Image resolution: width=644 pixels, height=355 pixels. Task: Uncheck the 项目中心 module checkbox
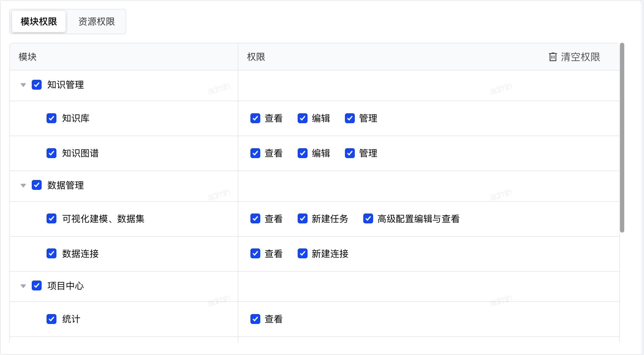coord(37,285)
